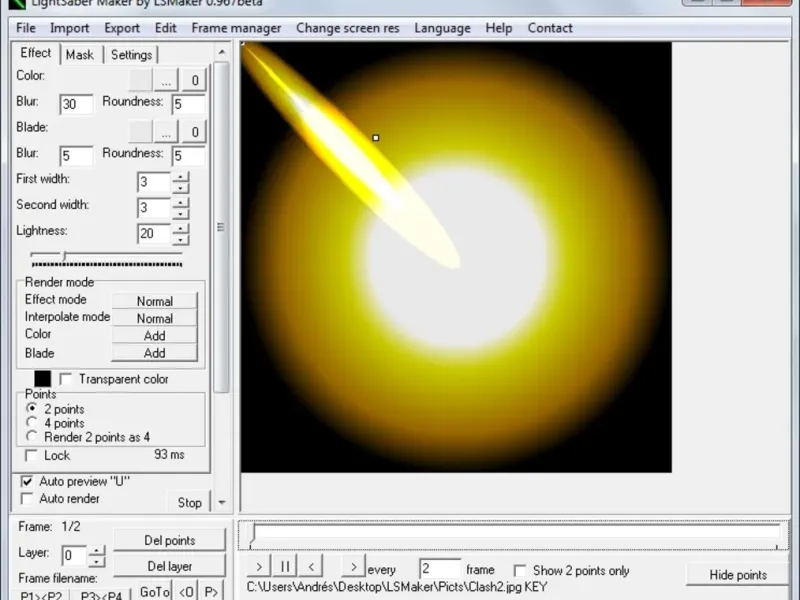Viewport: 800px width, 600px height.
Task: Increase First width with up arrow
Action: 180,177
